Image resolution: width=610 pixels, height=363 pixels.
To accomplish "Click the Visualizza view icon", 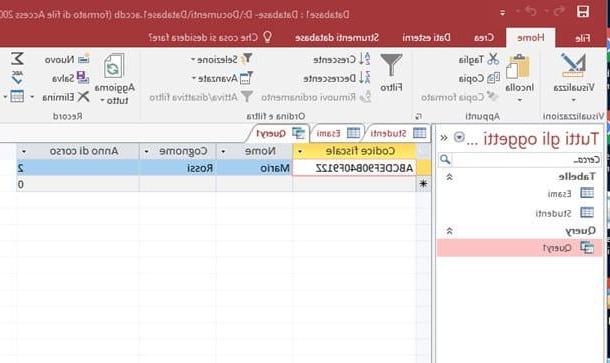I will [x=573, y=65].
